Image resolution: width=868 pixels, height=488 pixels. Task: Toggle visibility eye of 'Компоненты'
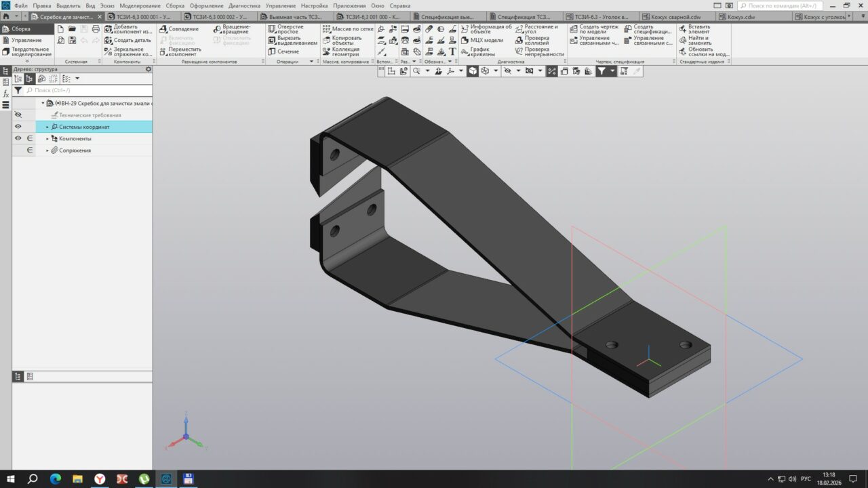(x=18, y=138)
